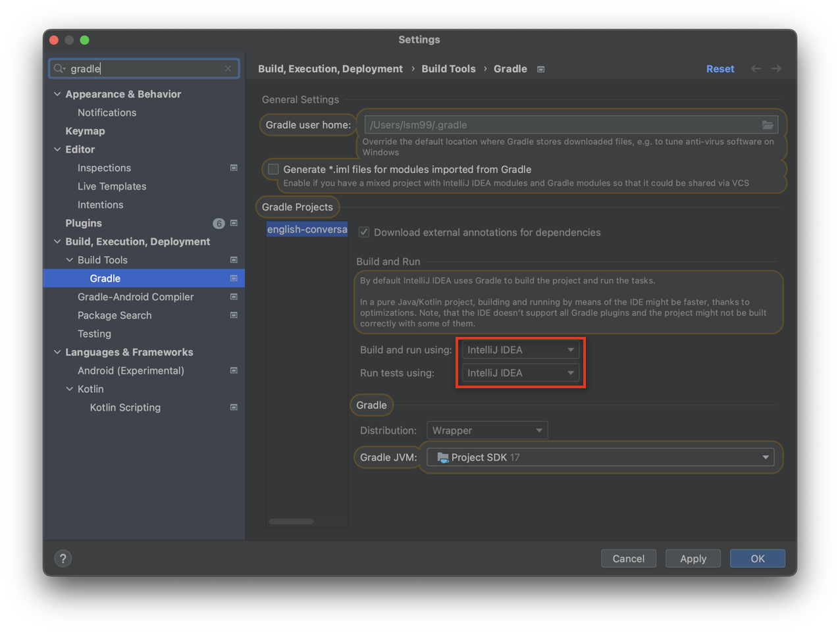
Task: Click the Apply button
Action: 693,559
